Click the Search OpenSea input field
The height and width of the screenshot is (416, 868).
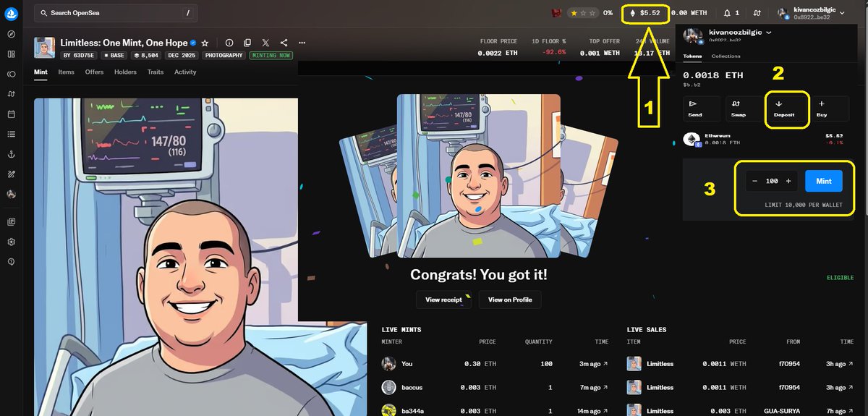(x=116, y=13)
